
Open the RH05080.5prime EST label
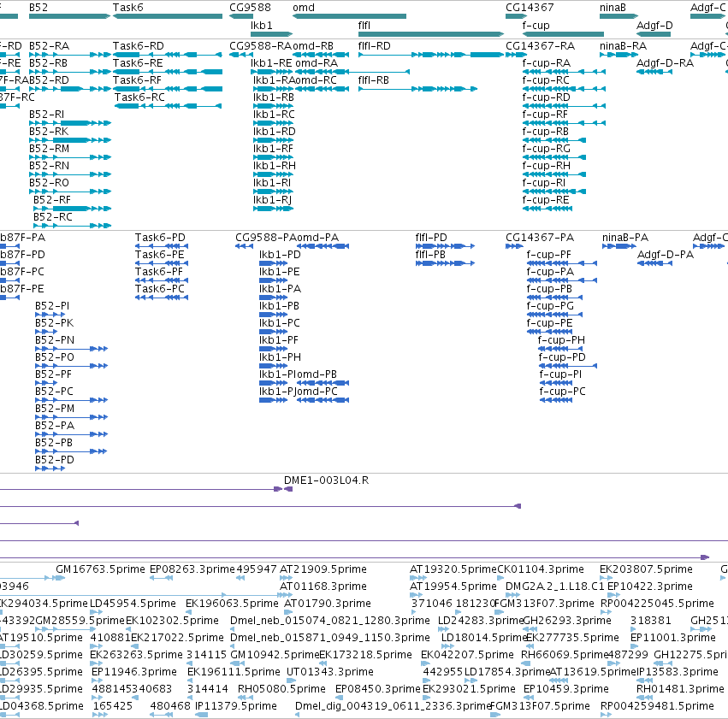(x=281, y=689)
